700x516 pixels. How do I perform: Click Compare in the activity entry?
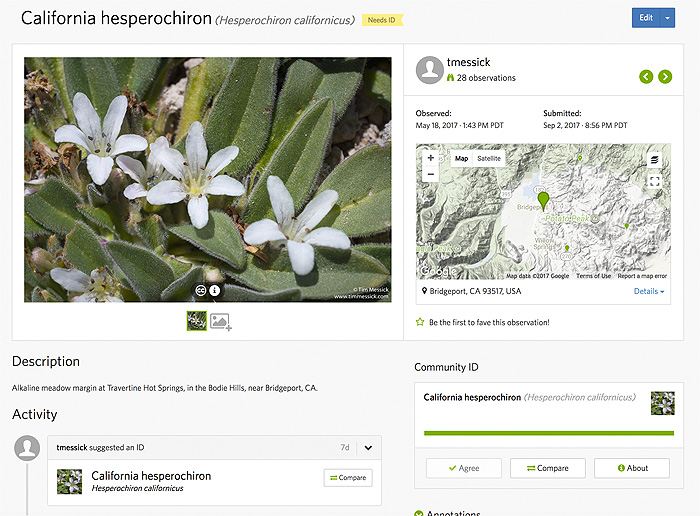point(347,478)
